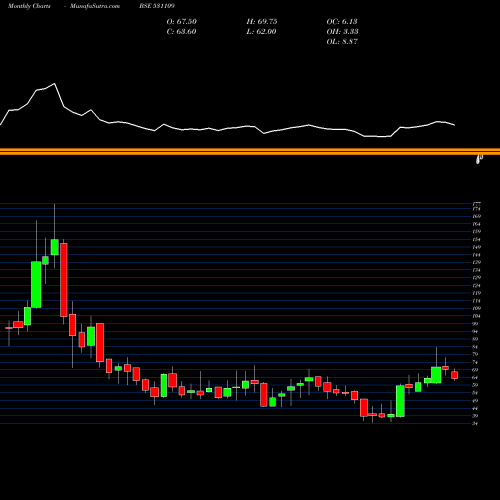Click the 74 price axis label
The image size is (500, 500).
[475, 362]
